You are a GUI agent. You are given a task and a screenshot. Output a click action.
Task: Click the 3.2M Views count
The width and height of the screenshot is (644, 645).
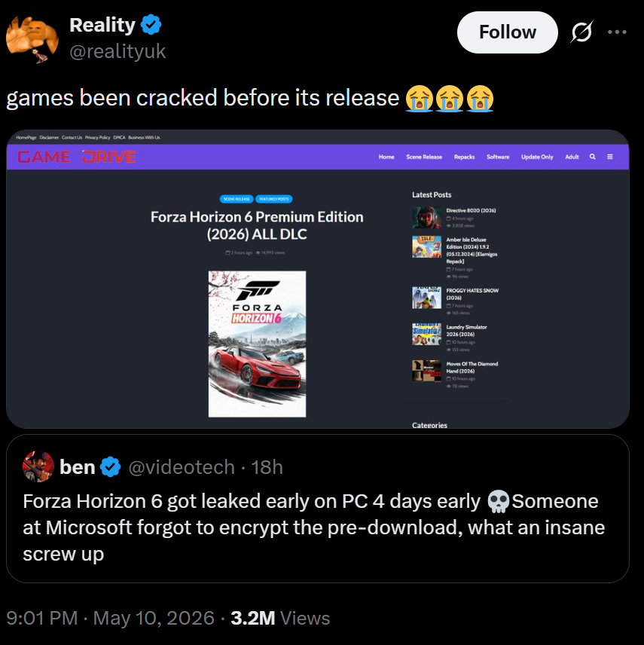[280, 618]
